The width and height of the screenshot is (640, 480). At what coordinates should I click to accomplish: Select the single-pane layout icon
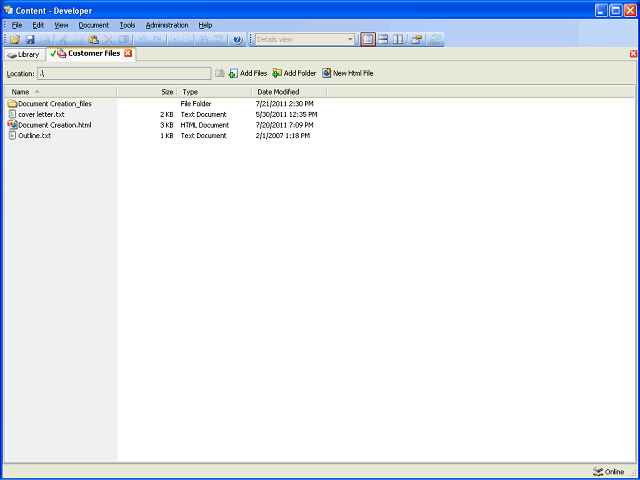368,40
